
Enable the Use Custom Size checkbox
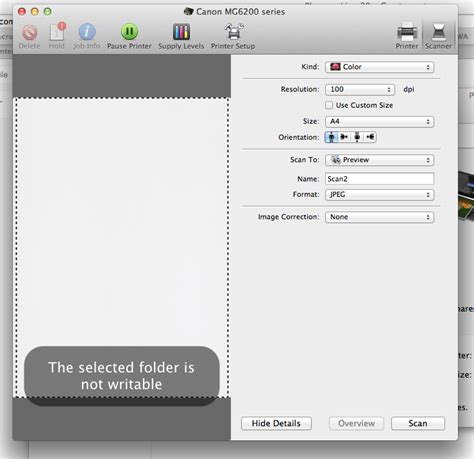[329, 105]
